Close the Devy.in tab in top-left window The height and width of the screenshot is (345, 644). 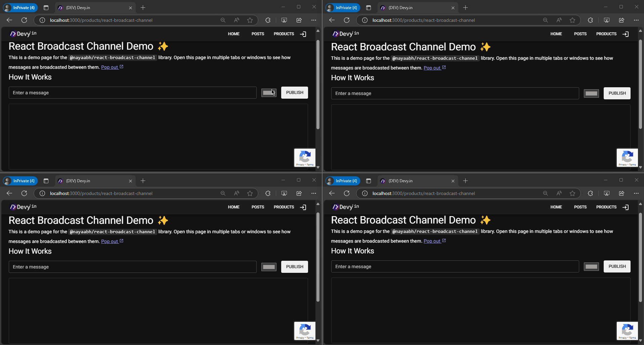[130, 8]
